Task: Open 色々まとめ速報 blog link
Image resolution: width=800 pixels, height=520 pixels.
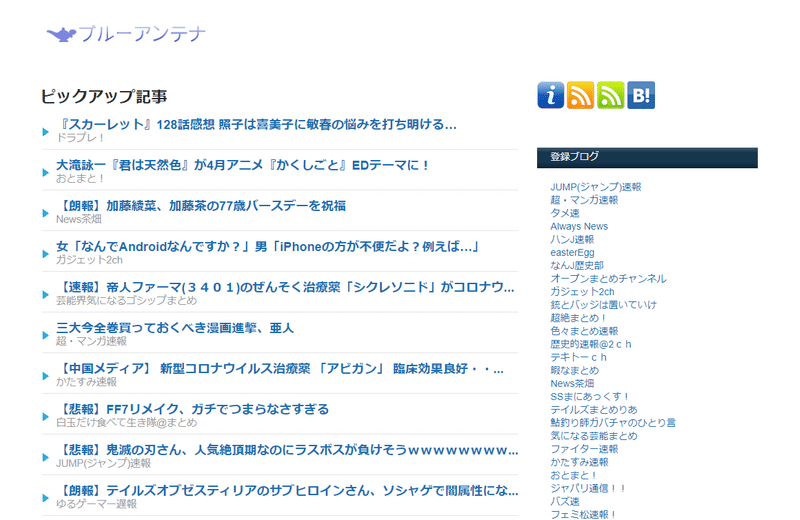Action: [584, 331]
